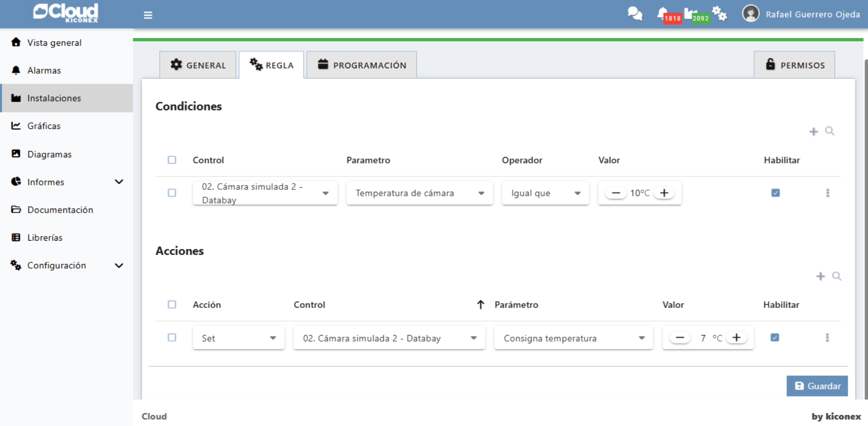
Task: Switch to the Programación tab
Action: coord(362,65)
